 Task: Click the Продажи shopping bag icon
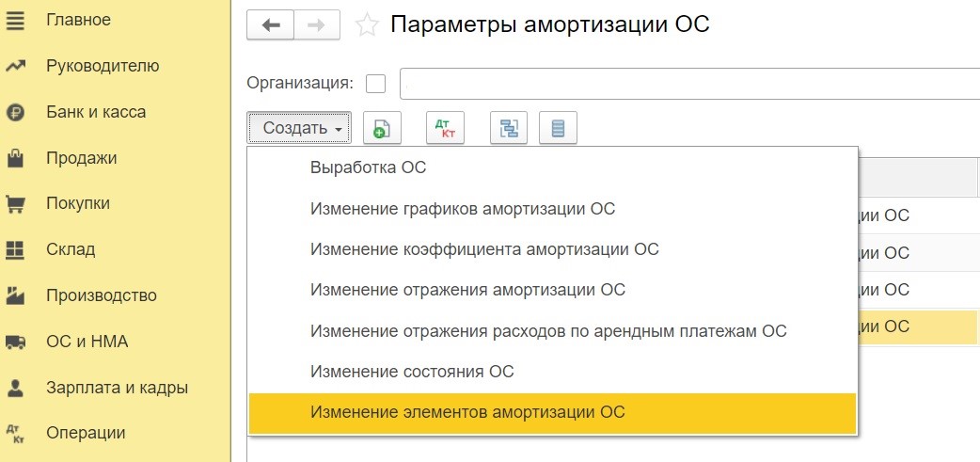(x=15, y=158)
